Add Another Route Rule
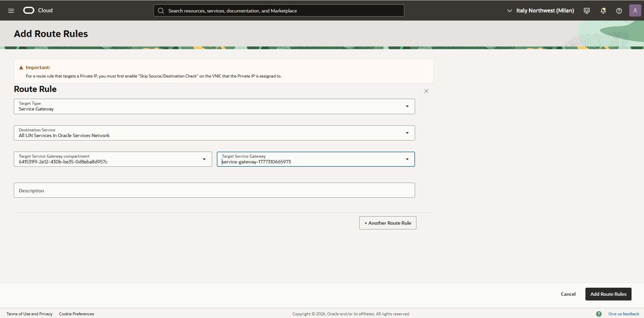 click(388, 223)
